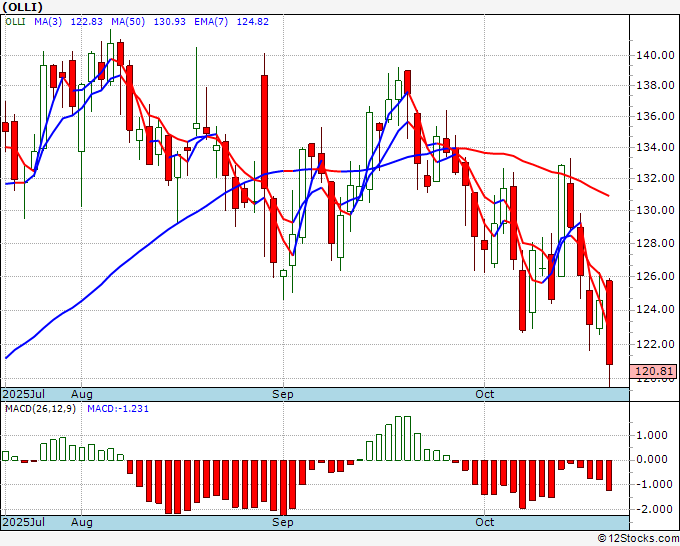
Task: Click the (OLLI) ticker title
Action: [22, 7]
